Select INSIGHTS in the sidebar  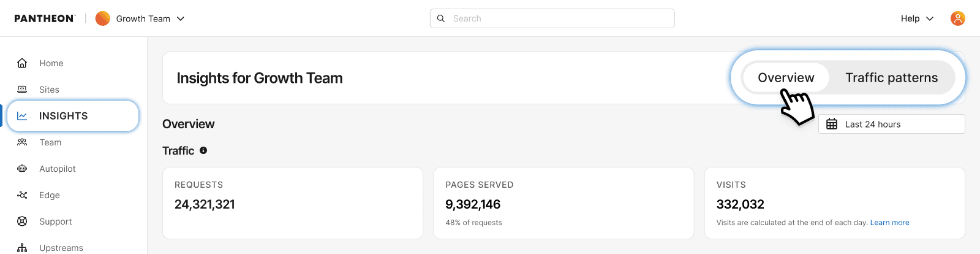point(73,116)
